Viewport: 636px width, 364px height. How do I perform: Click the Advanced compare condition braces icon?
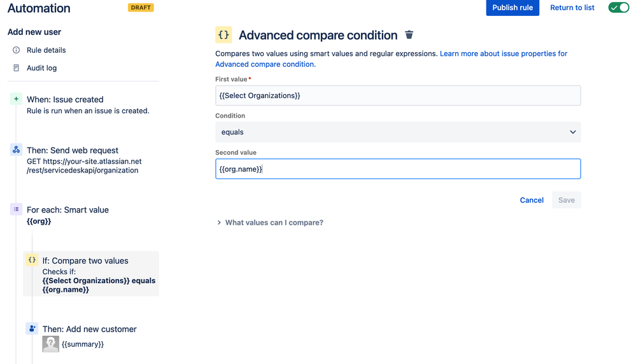tap(223, 35)
